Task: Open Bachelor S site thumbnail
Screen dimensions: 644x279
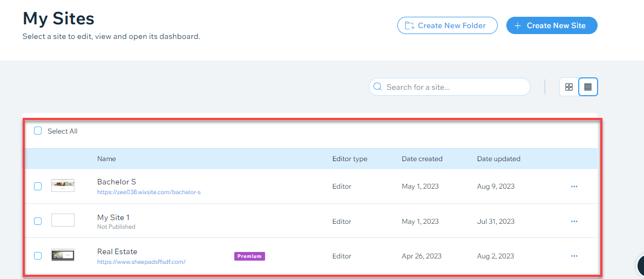Action: point(63,185)
